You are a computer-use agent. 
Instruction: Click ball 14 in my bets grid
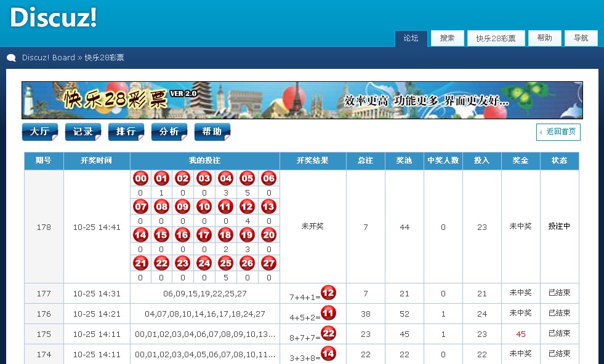(x=140, y=235)
